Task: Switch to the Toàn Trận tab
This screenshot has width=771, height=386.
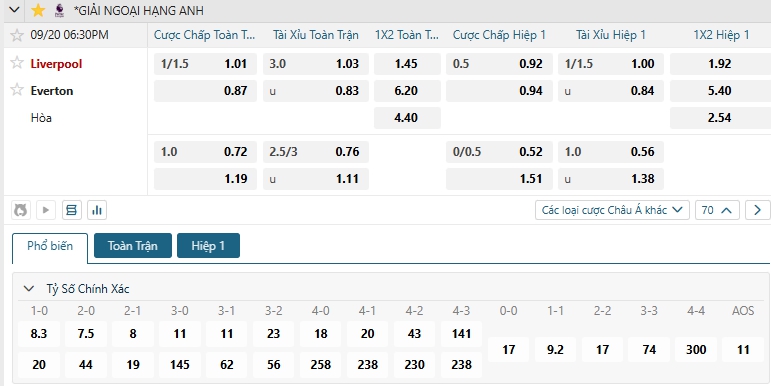Action: point(133,245)
